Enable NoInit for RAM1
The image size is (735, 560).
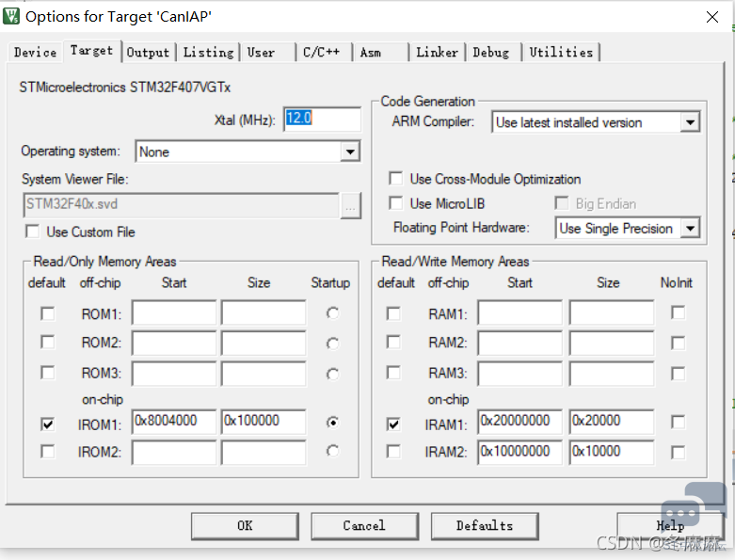[678, 312]
